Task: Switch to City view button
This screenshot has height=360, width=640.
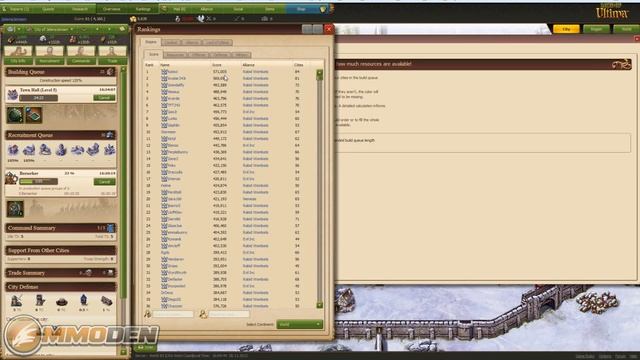Action: point(566,29)
